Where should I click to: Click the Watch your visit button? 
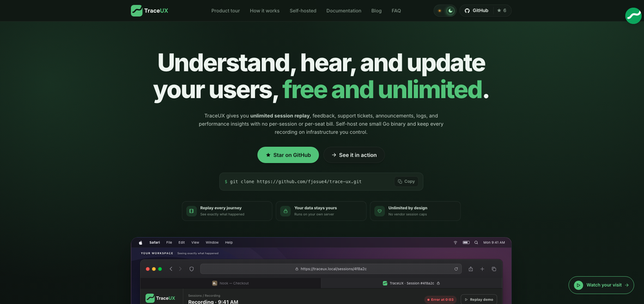click(x=601, y=285)
